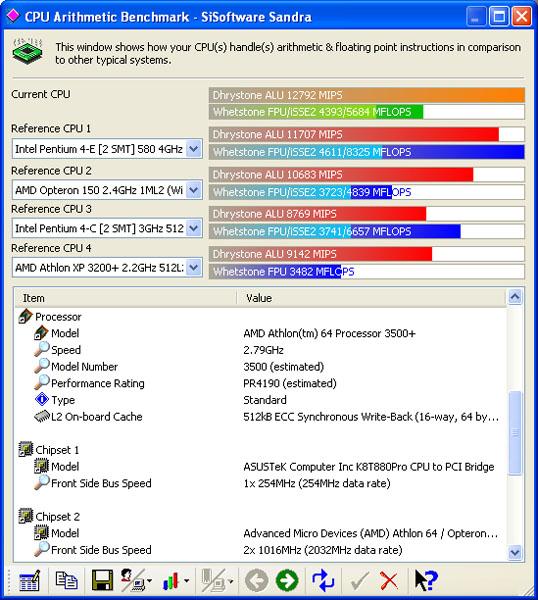Go forward with the green right arrow
538x600 pixels.
coord(287,580)
